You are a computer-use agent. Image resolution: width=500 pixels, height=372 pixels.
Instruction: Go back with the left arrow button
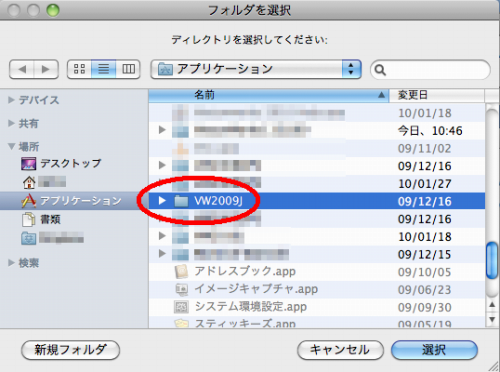22,69
